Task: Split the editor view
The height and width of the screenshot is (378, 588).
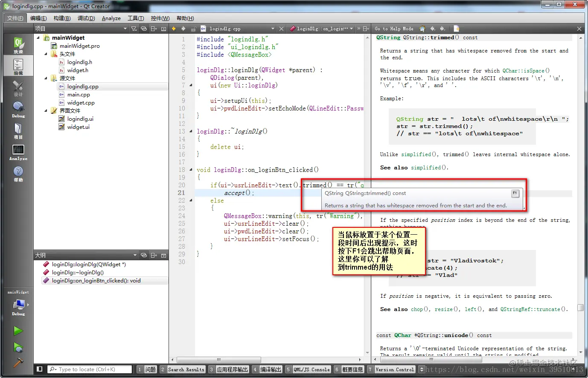Action: (366, 29)
